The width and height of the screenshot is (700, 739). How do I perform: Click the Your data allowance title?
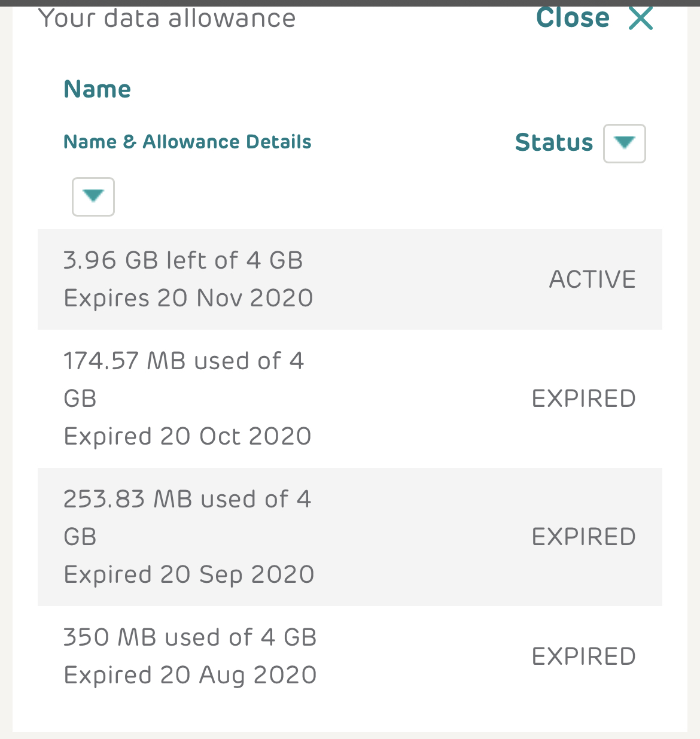(167, 18)
